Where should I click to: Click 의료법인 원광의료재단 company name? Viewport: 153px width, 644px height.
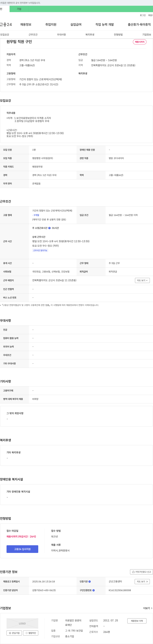click(73, 623)
